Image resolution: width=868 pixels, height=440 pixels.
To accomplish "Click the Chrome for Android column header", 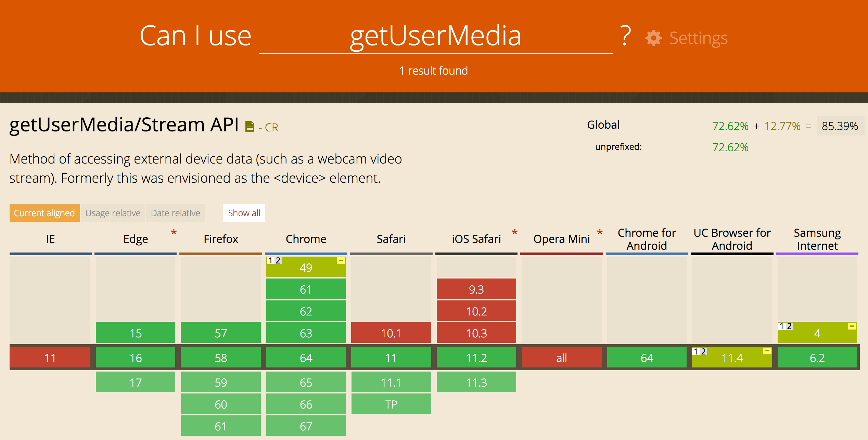I will tap(647, 239).
